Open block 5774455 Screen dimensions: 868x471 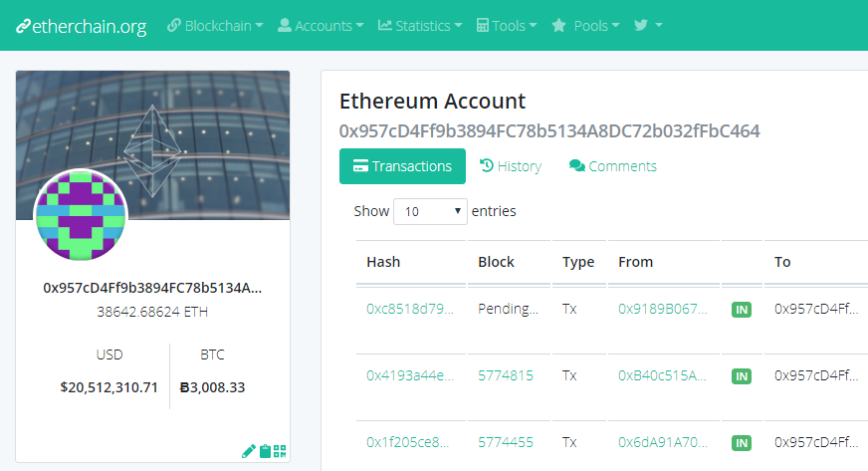tap(506, 442)
